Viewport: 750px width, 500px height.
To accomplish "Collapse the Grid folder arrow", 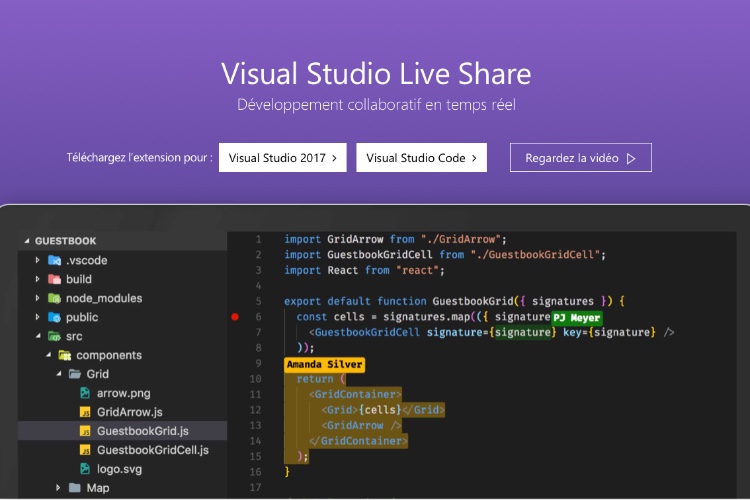I will click(x=58, y=374).
